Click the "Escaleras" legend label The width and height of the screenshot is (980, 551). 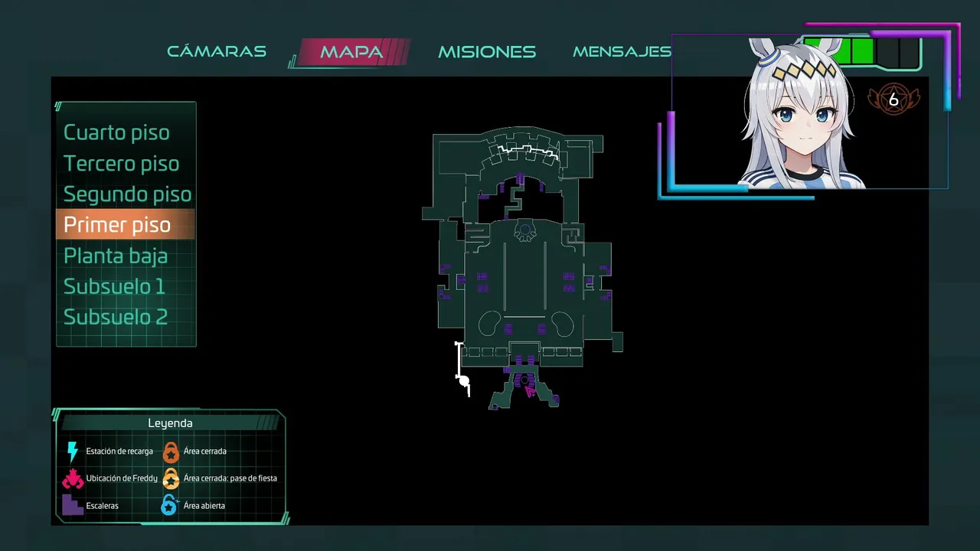[x=103, y=506]
